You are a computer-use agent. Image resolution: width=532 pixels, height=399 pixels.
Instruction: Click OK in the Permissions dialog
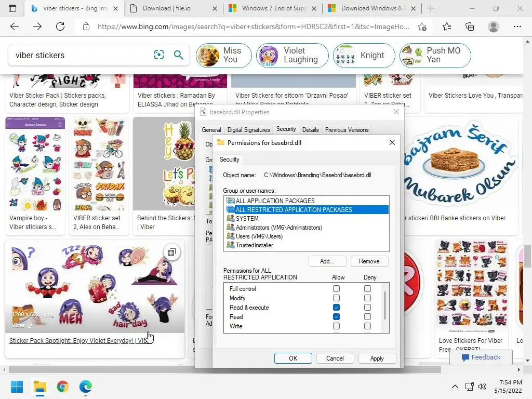[x=293, y=358]
